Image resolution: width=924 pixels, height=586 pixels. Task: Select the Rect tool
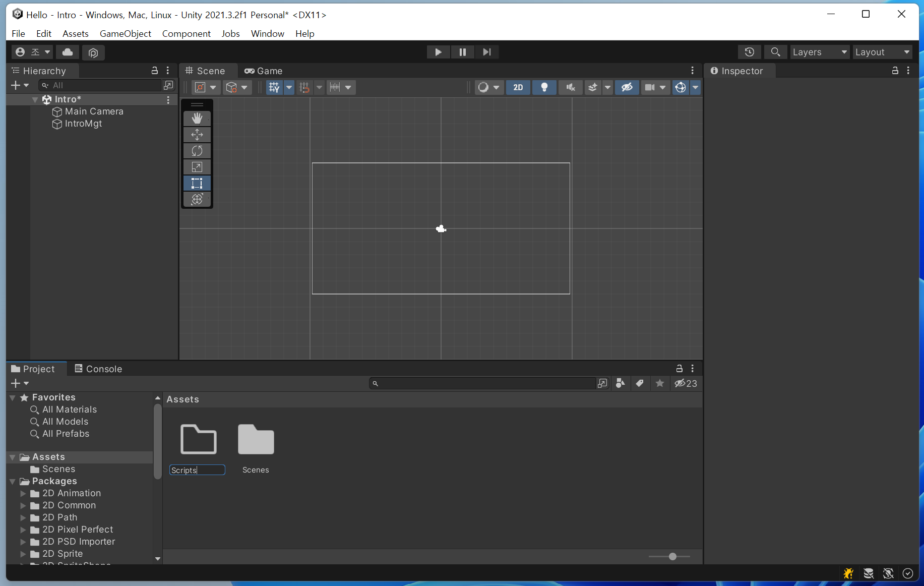197,183
